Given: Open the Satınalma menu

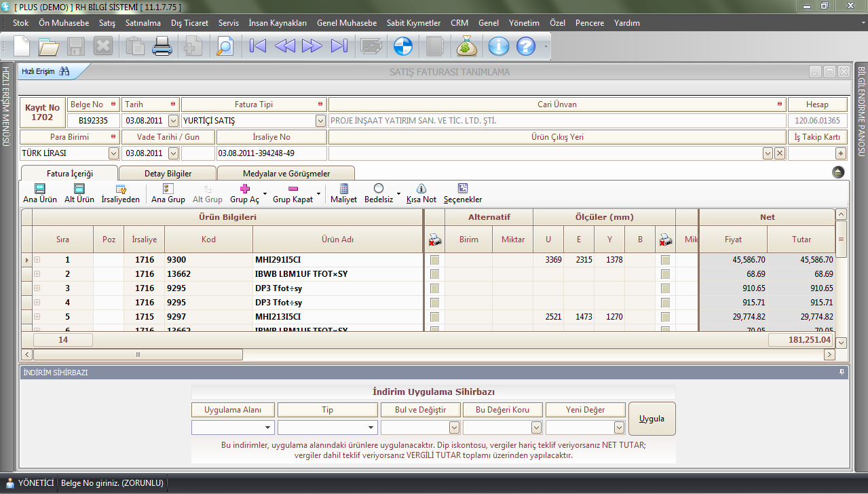Looking at the screenshot, I should (143, 23).
